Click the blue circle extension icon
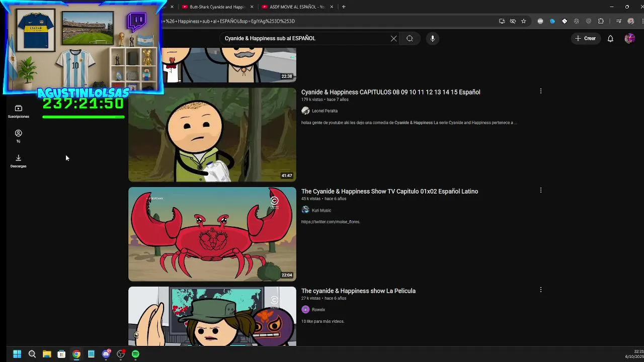644x362 pixels. [x=552, y=21]
